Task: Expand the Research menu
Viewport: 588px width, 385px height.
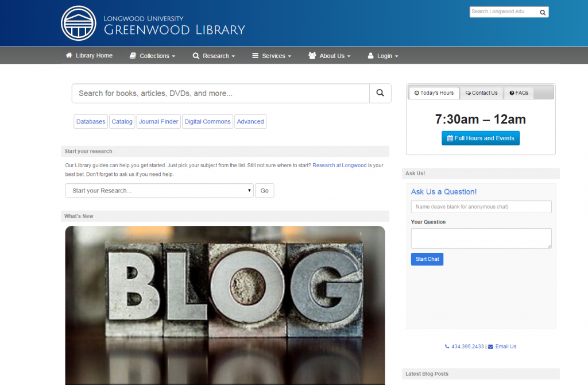Action: tap(214, 56)
